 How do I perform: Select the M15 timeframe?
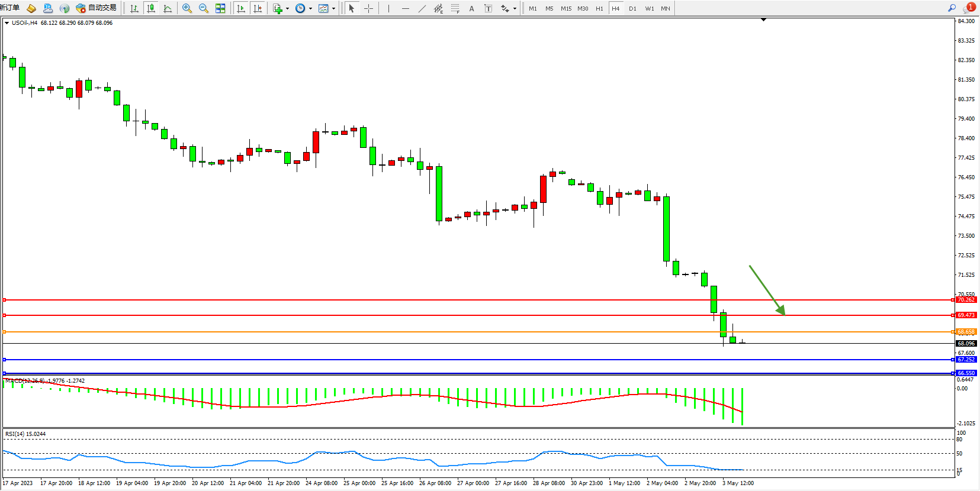click(566, 8)
